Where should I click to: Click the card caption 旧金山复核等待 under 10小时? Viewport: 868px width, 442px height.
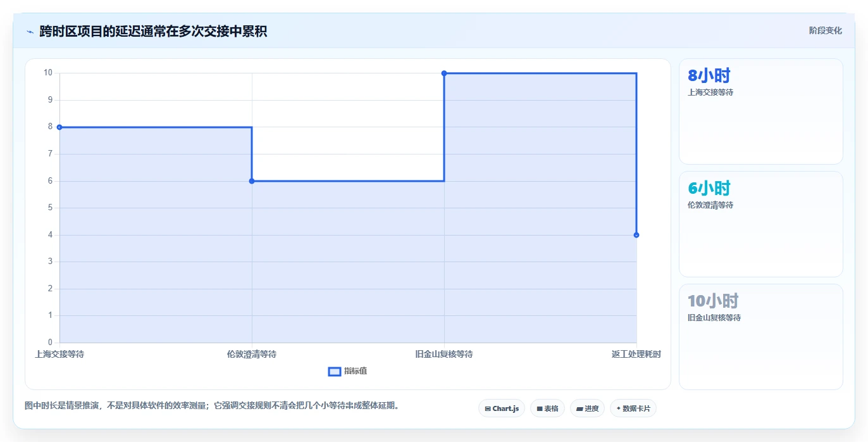point(714,318)
